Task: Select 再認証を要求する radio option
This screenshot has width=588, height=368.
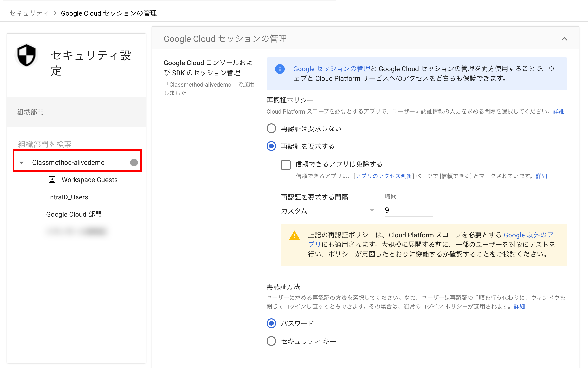Action: pos(271,146)
